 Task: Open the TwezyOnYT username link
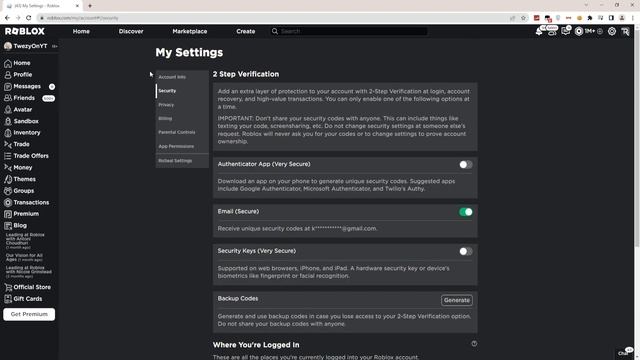point(30,46)
